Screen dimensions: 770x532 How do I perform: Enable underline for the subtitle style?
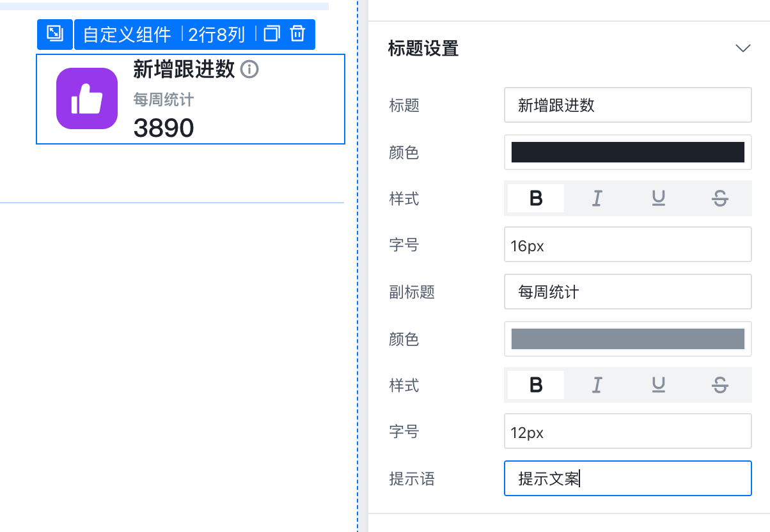[x=659, y=385]
